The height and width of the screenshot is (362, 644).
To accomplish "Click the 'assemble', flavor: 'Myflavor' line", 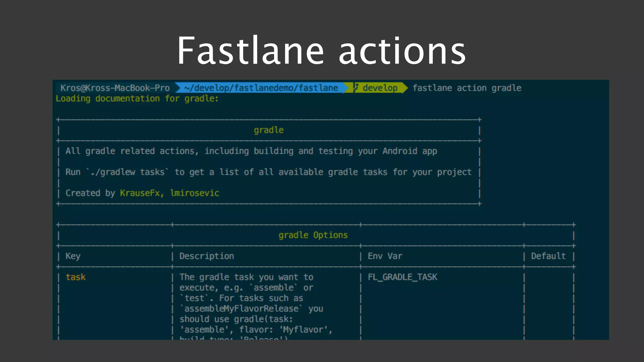I will click(256, 330).
